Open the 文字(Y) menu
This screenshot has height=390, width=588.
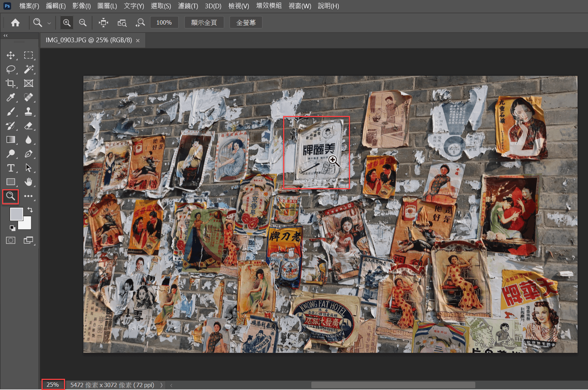click(134, 6)
